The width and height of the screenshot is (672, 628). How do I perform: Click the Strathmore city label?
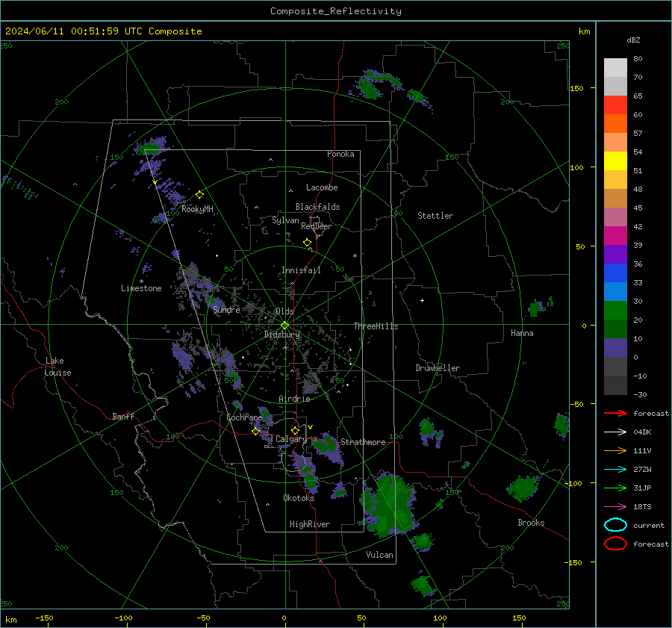click(x=363, y=442)
